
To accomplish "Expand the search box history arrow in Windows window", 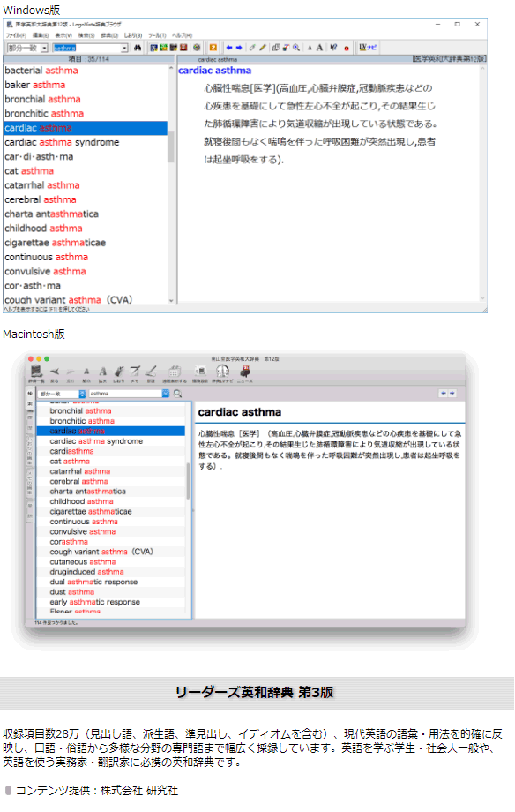I will click(x=124, y=49).
